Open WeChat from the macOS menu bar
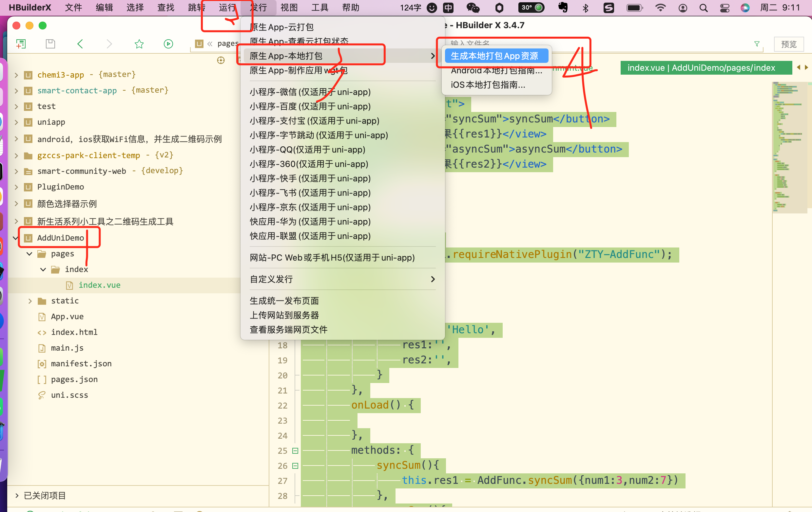Viewport: 812px width, 512px height. point(473,8)
